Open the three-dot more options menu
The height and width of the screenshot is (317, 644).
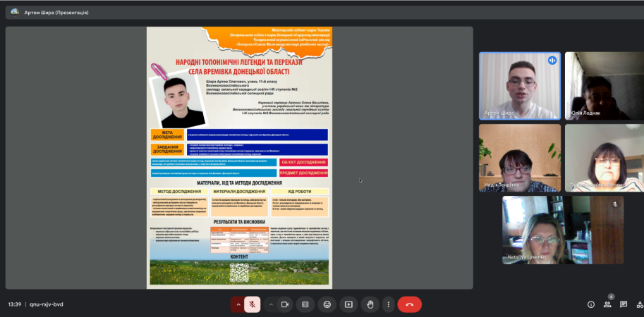388,304
